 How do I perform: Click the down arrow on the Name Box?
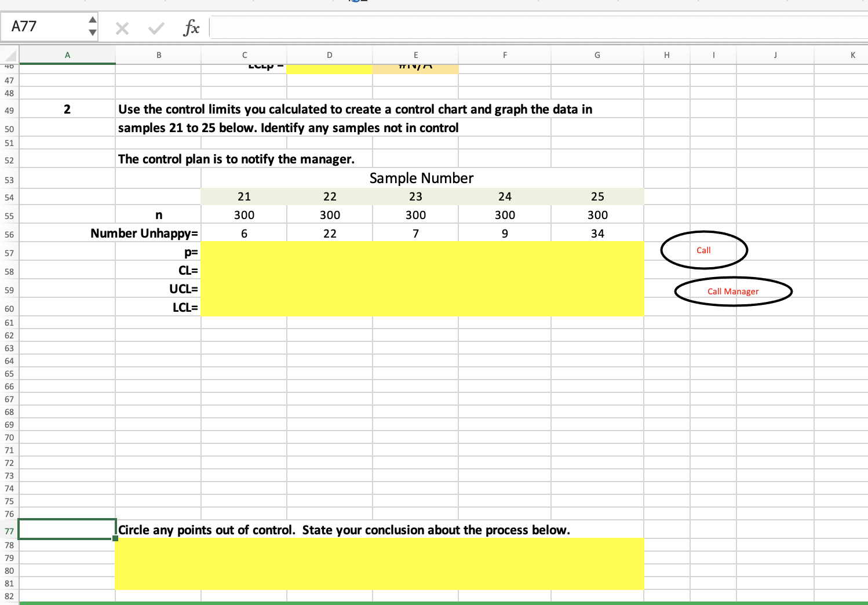click(x=93, y=32)
